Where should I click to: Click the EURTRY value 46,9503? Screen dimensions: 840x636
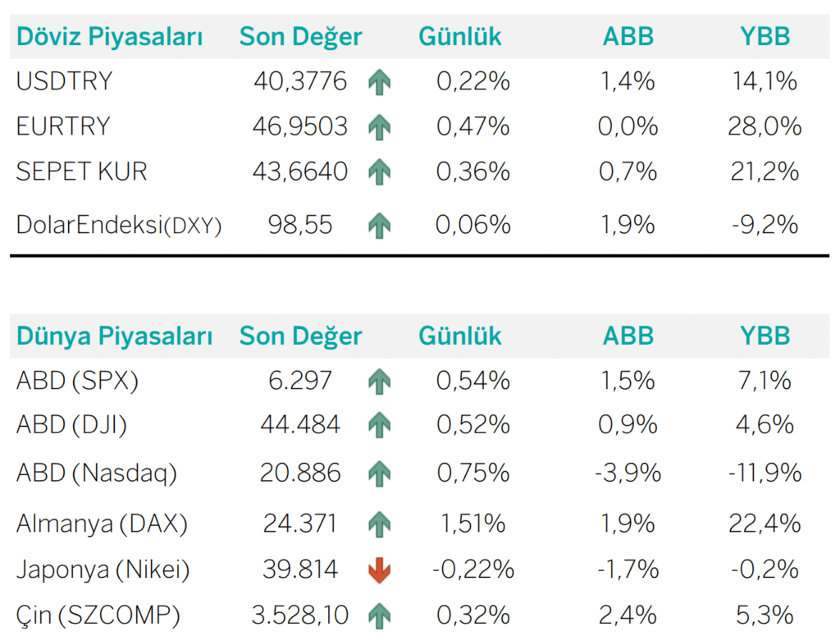300,126
